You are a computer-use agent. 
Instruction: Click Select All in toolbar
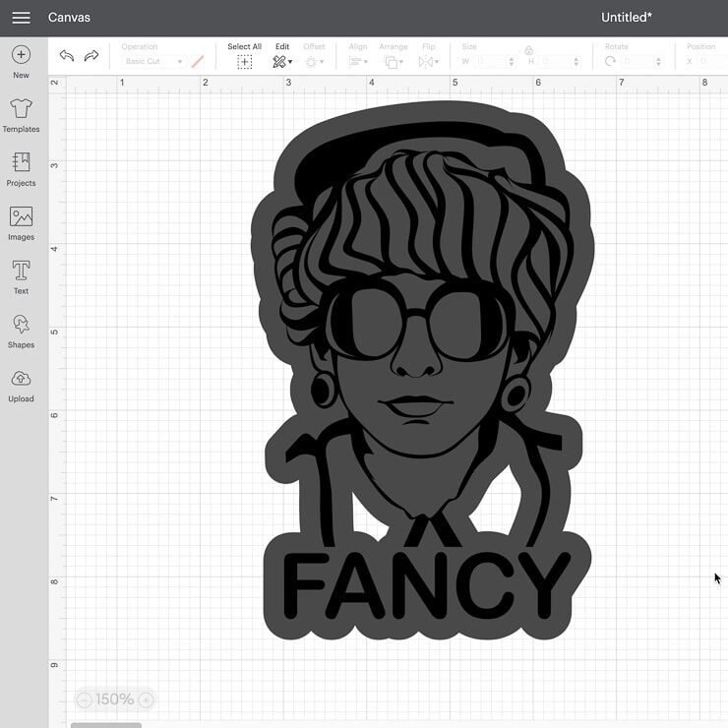click(244, 55)
